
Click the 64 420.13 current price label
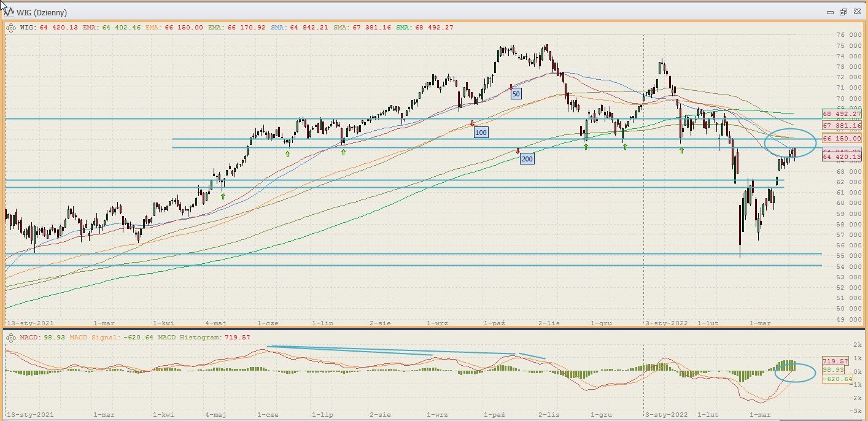842,157
